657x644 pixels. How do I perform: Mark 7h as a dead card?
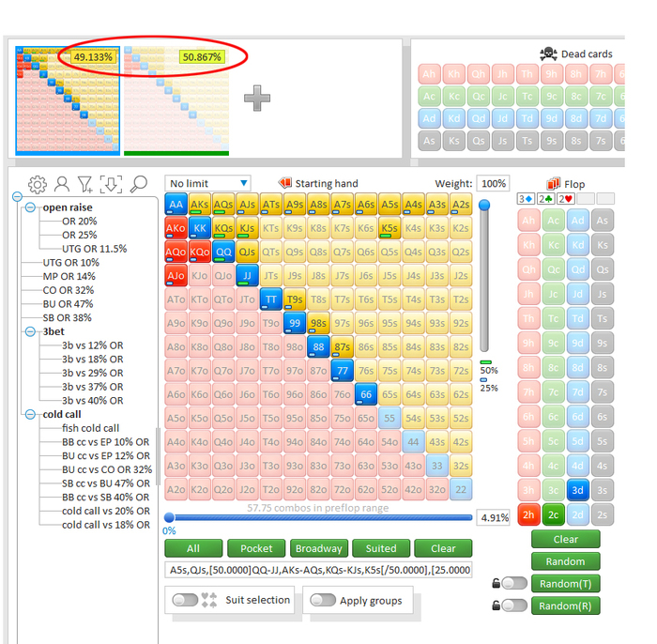click(601, 74)
